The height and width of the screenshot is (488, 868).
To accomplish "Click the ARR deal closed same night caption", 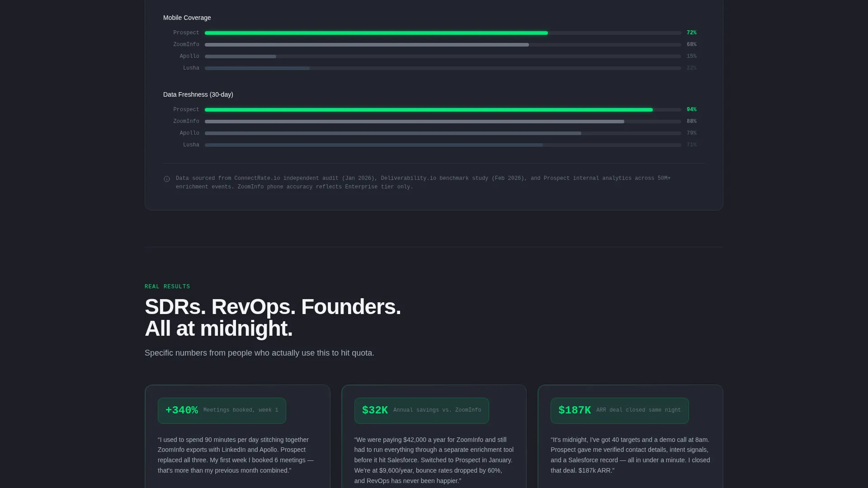I will point(638,410).
